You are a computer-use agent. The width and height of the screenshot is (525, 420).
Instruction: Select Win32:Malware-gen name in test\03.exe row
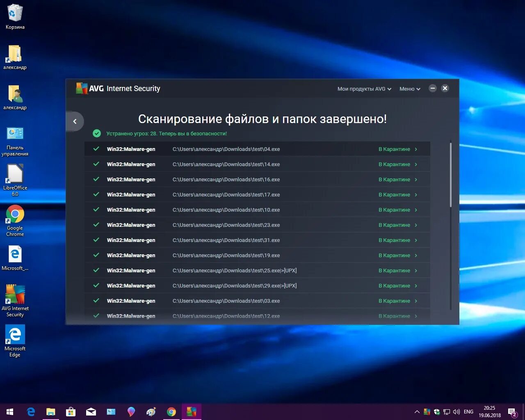(131, 301)
